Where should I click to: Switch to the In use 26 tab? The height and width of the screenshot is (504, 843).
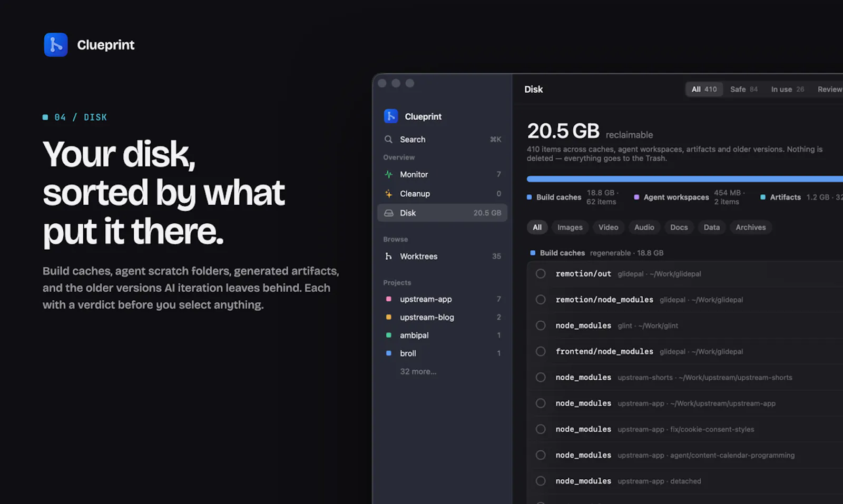coord(788,90)
